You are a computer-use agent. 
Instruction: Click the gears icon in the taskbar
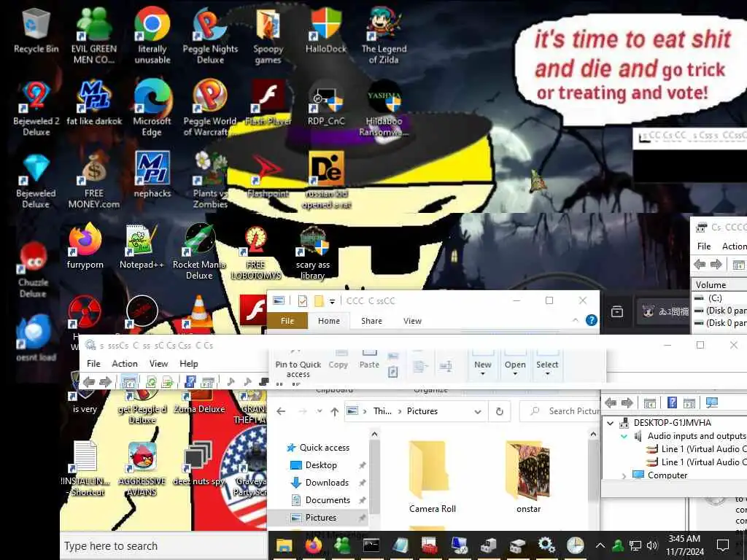pyautogui.click(x=546, y=545)
